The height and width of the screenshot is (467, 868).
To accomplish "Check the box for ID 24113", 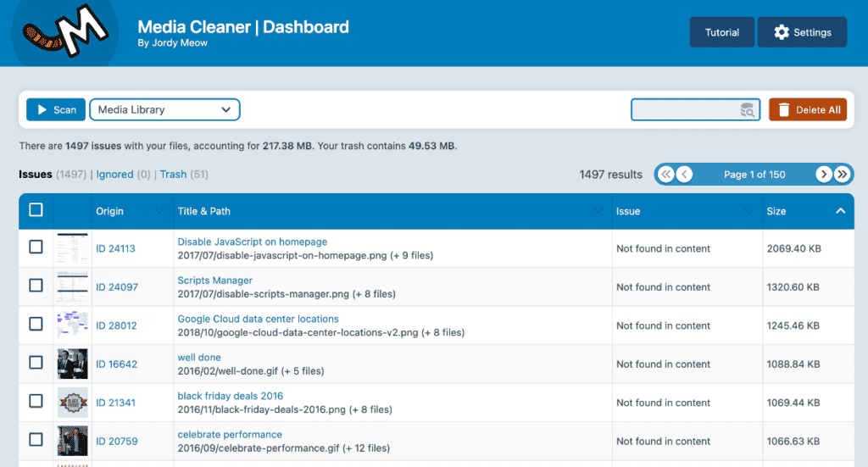I will click(x=36, y=247).
